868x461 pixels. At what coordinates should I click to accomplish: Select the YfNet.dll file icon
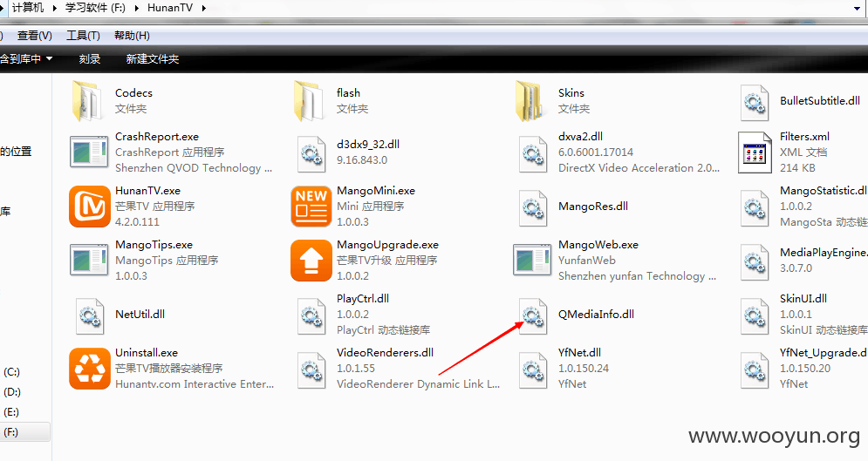[533, 370]
